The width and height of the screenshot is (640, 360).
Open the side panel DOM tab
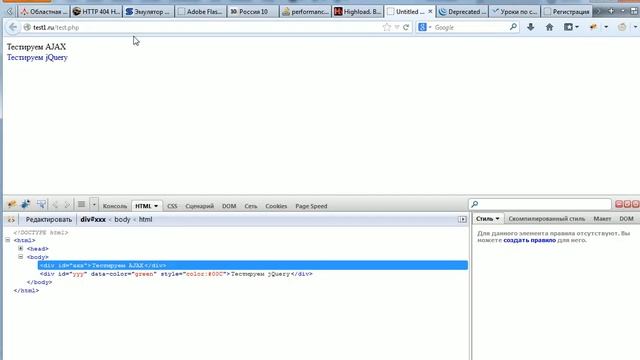point(626,219)
